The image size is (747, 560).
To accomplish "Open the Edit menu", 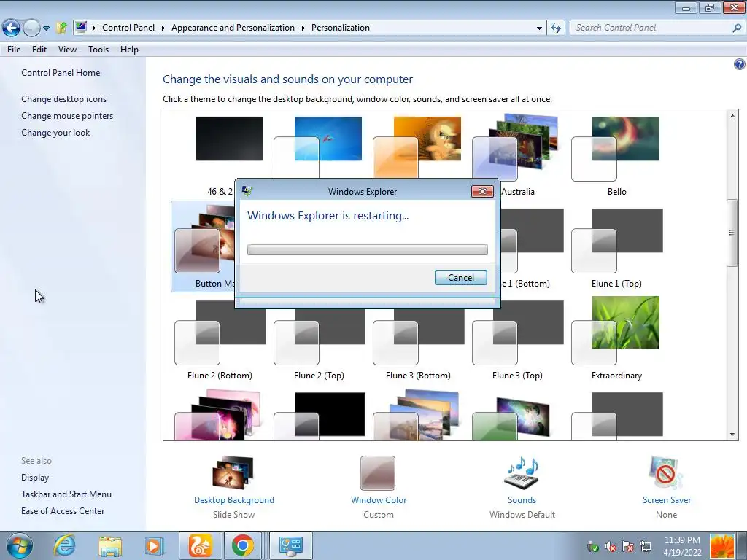I will coord(39,50).
